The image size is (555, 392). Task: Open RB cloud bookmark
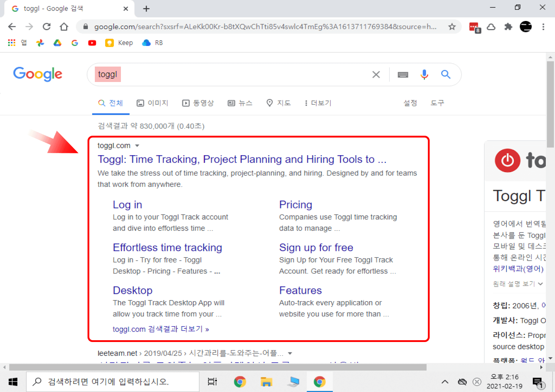click(153, 43)
